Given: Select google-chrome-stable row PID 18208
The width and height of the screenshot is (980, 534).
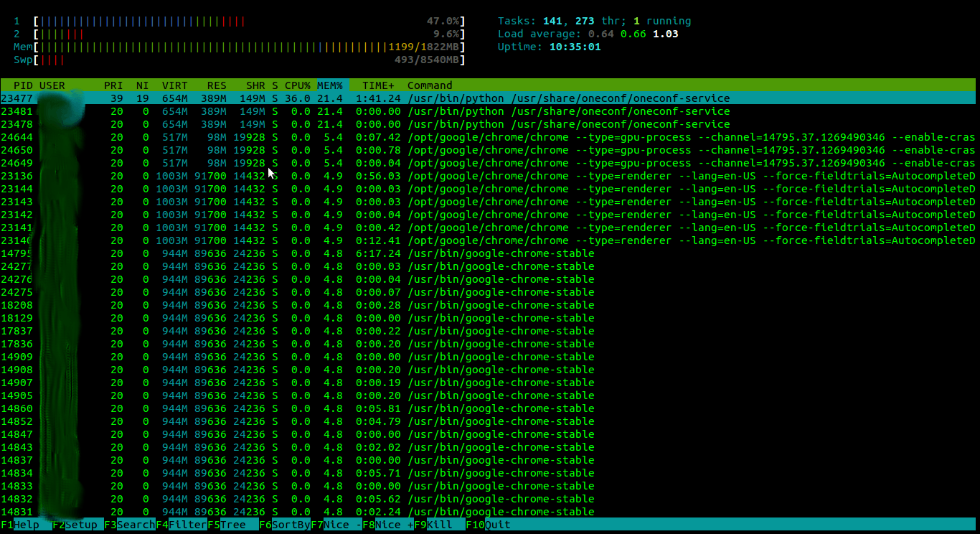Looking at the screenshot, I should pyautogui.click(x=488, y=305).
